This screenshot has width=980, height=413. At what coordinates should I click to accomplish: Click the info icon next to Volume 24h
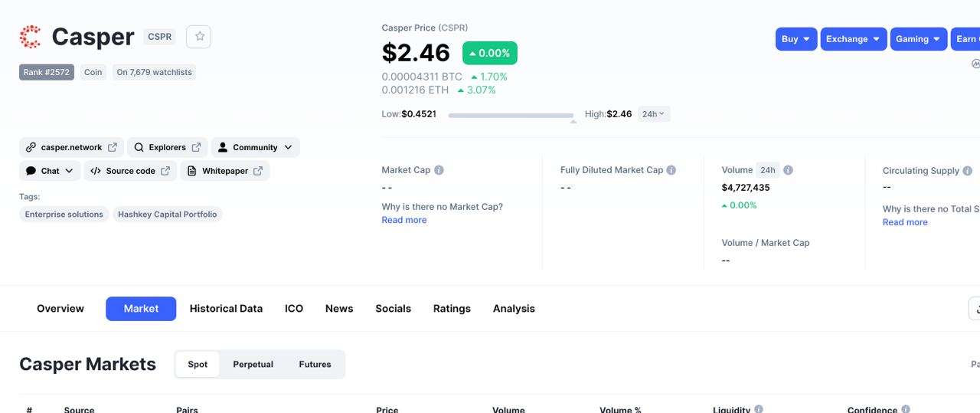coord(788,170)
